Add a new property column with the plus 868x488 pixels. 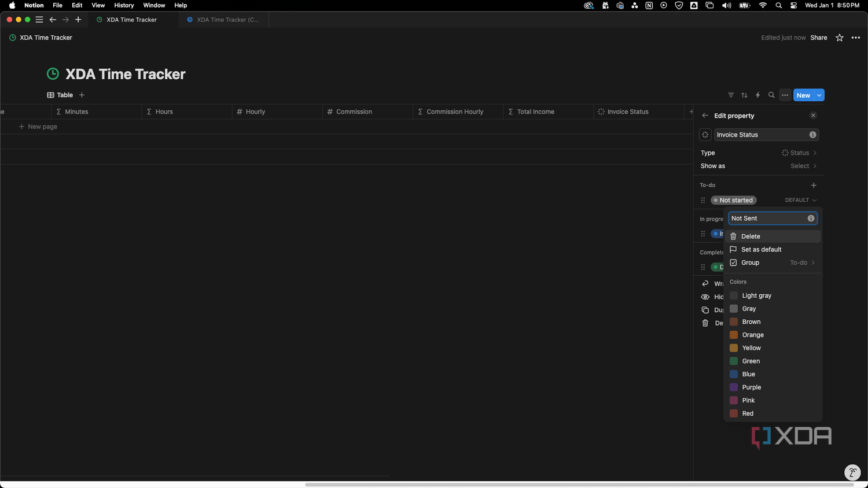click(691, 112)
